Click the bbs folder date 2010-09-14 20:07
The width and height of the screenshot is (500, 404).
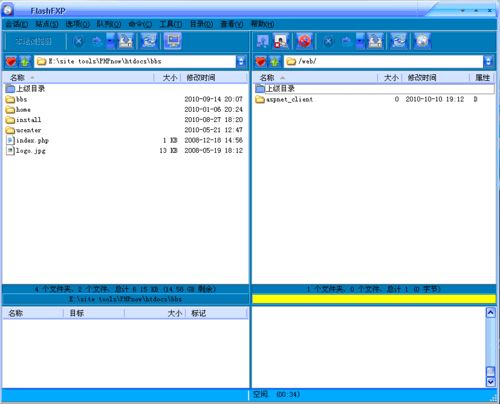pyautogui.click(x=214, y=99)
